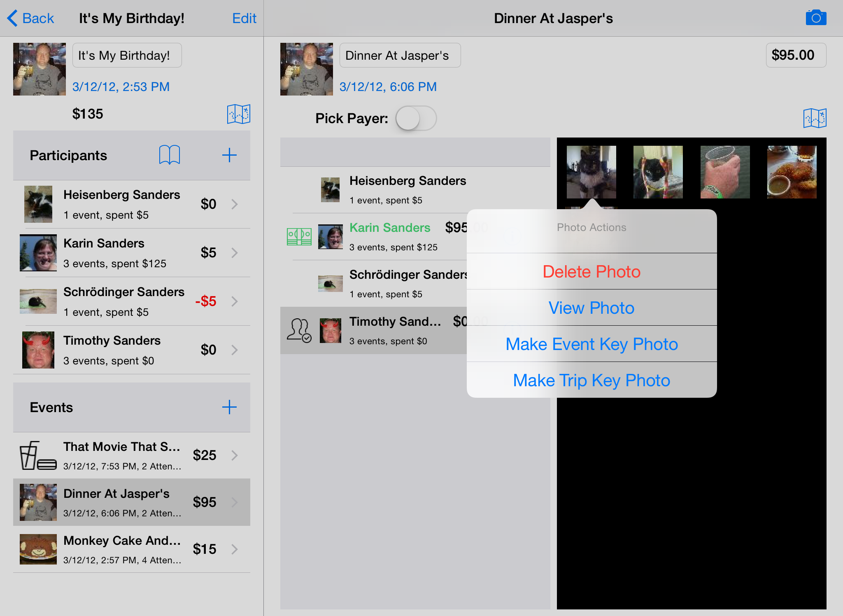Tap the $95 dinner amount in events list
The image size is (843, 616).
[205, 502]
